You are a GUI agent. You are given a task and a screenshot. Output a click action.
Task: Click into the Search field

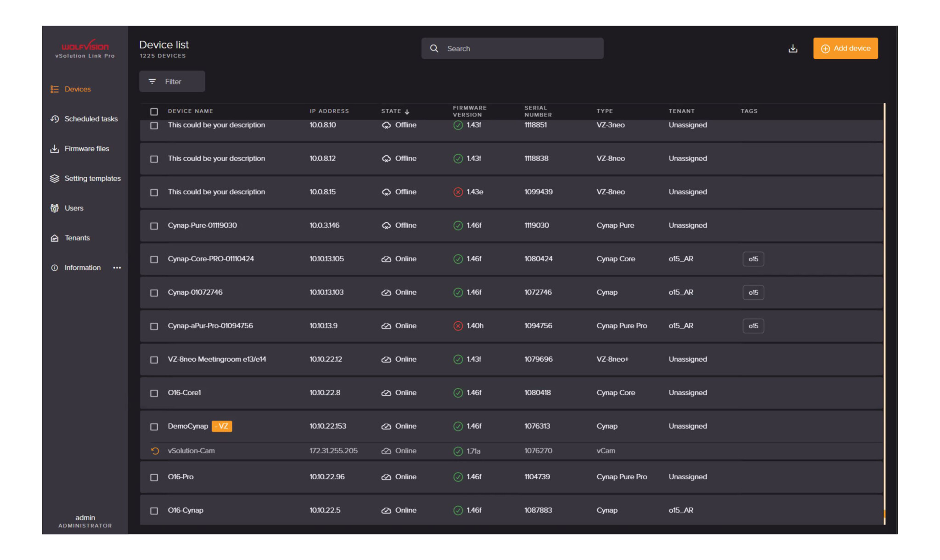coord(512,48)
